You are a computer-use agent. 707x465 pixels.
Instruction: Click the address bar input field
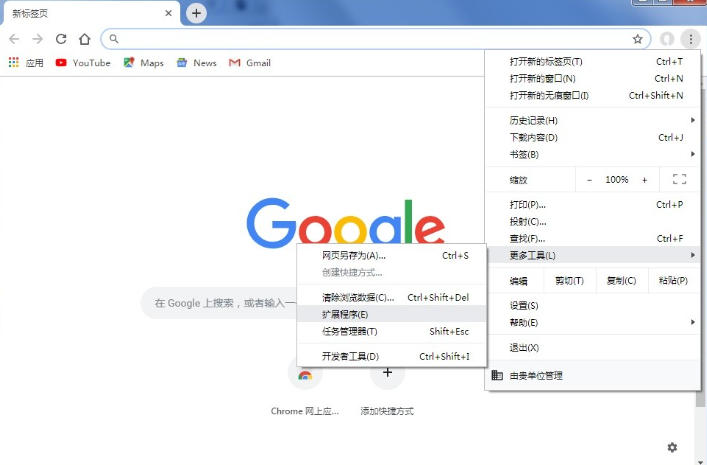[x=370, y=39]
